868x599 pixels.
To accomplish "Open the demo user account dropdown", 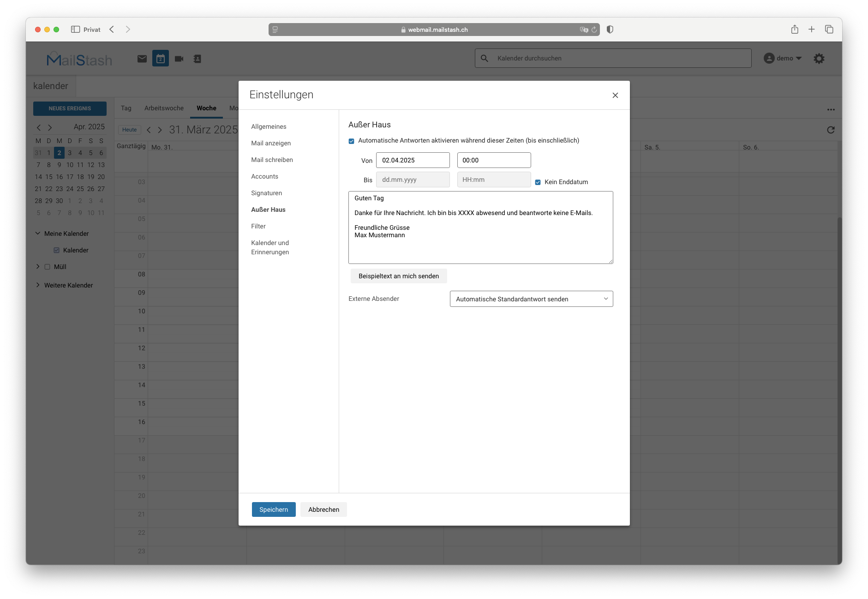I will (783, 58).
